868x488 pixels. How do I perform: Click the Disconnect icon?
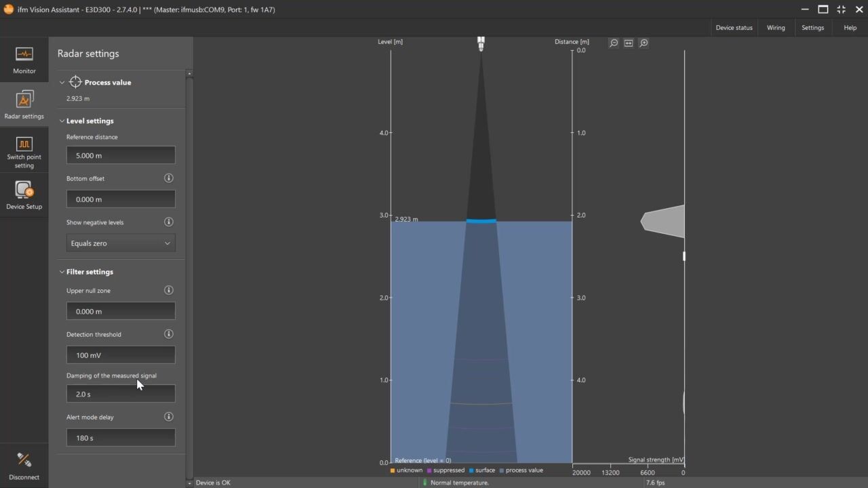pos(24,465)
